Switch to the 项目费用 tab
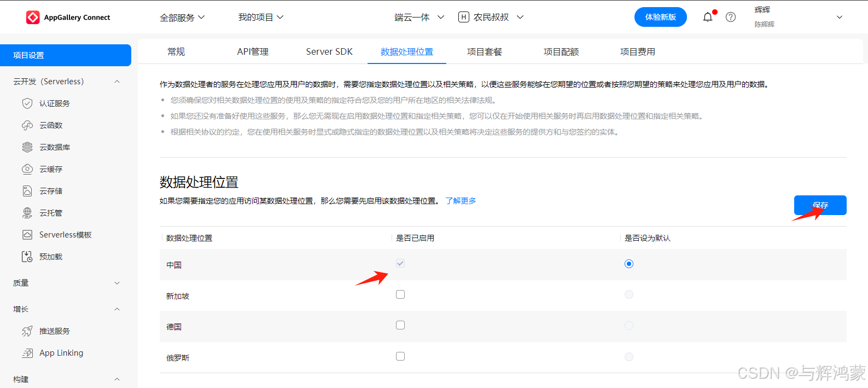This screenshot has height=388, width=868. [x=638, y=51]
